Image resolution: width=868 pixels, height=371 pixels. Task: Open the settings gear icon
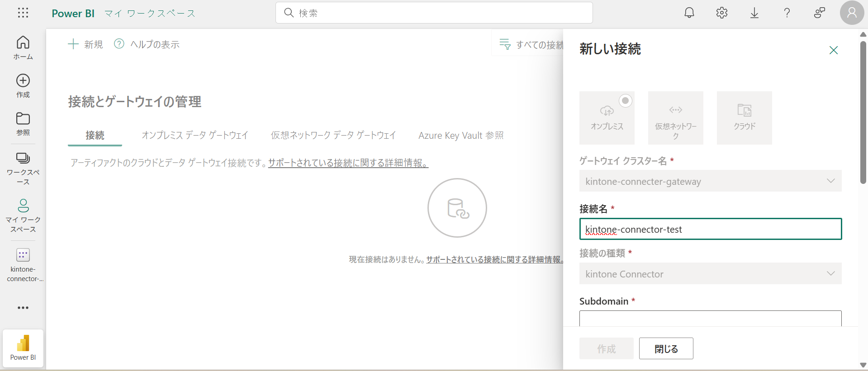click(x=722, y=13)
